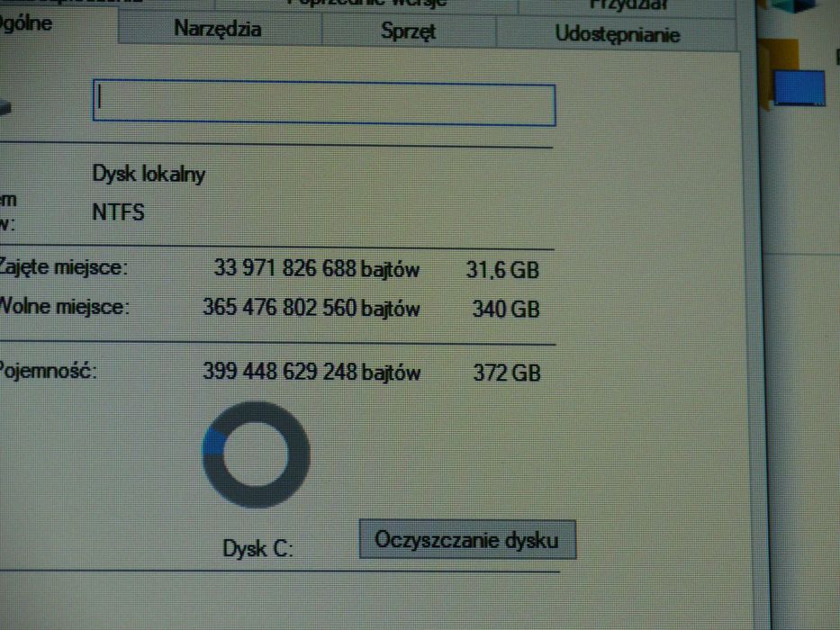
Task: Open the Sprzęt tab
Action: pyautogui.click(x=409, y=31)
